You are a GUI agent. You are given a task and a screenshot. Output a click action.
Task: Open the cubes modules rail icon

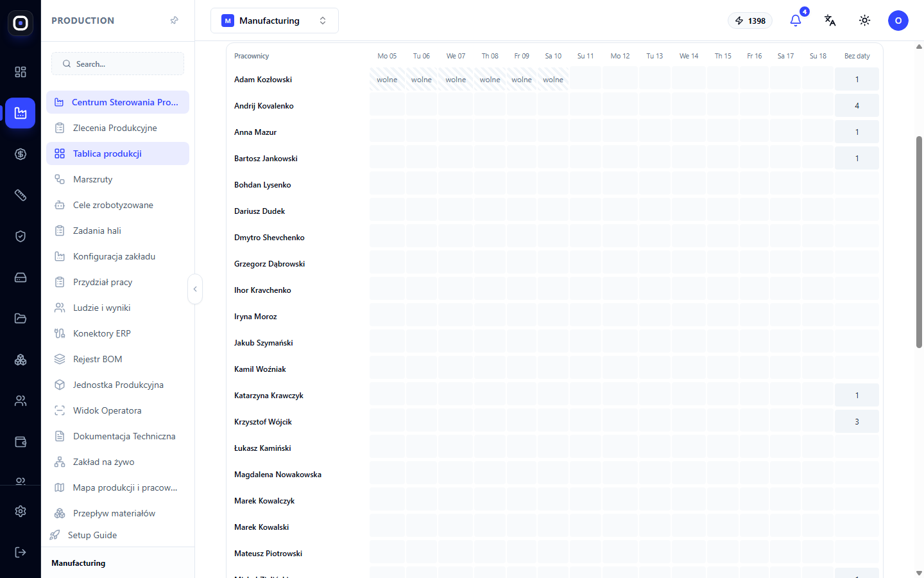(21, 360)
